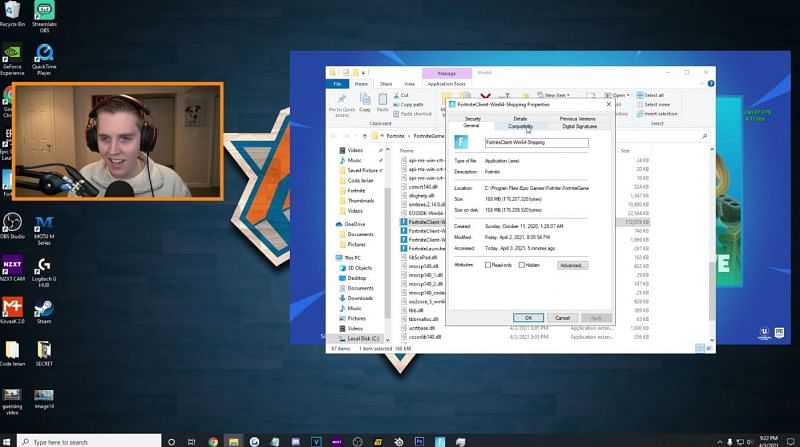
Task: Open the Digital Signatures tab
Action: [x=580, y=126]
